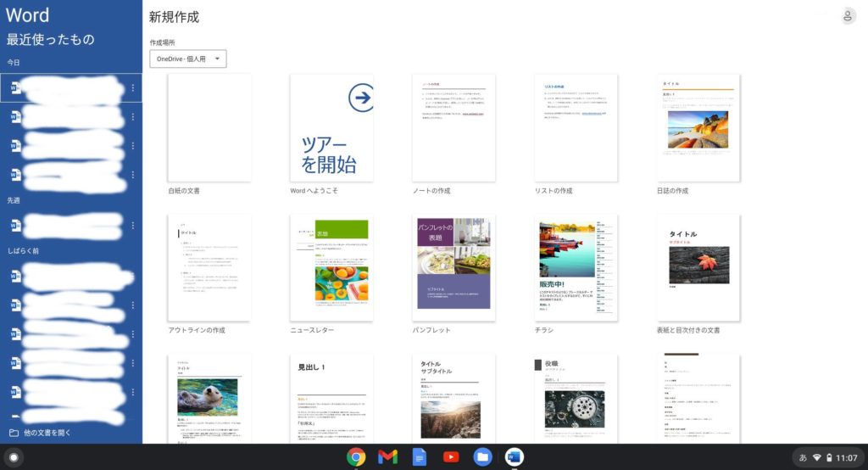Image resolution: width=868 pixels, height=470 pixels.
Task: Click the account profile icon at top right
Action: [847, 17]
